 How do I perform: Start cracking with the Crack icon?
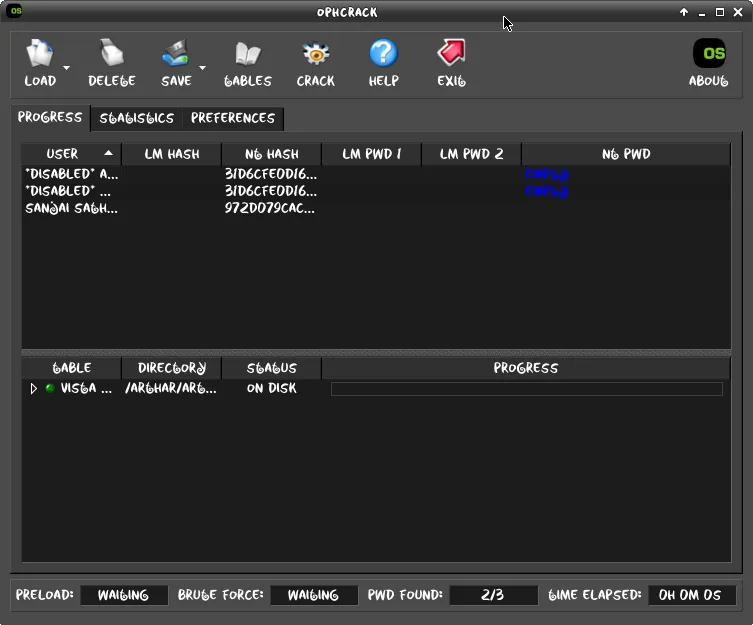[x=316, y=53]
